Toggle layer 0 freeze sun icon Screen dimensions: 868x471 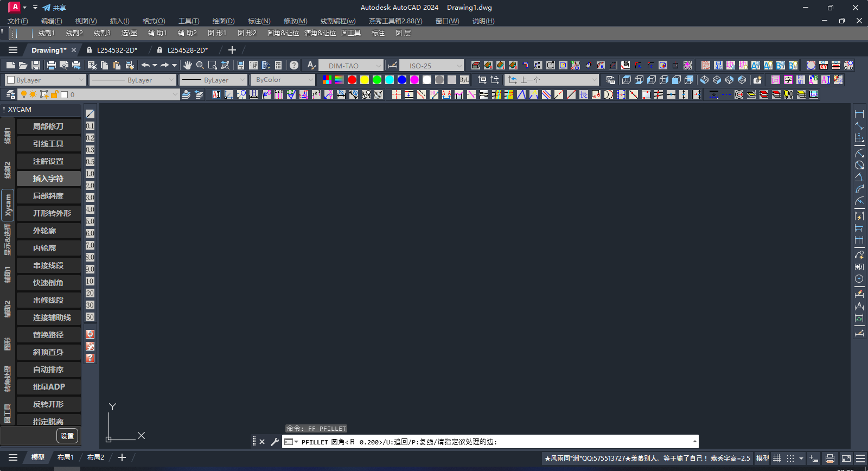click(33, 94)
